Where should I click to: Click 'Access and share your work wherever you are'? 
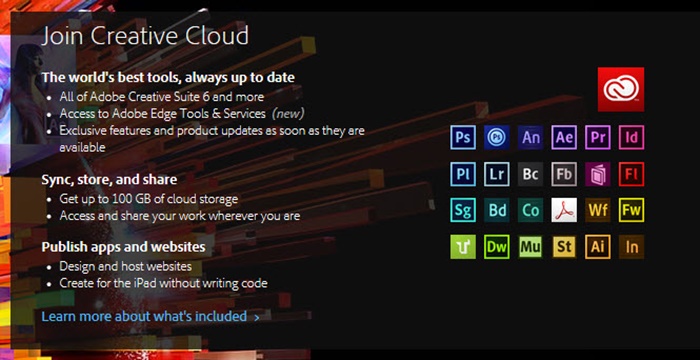(x=180, y=216)
